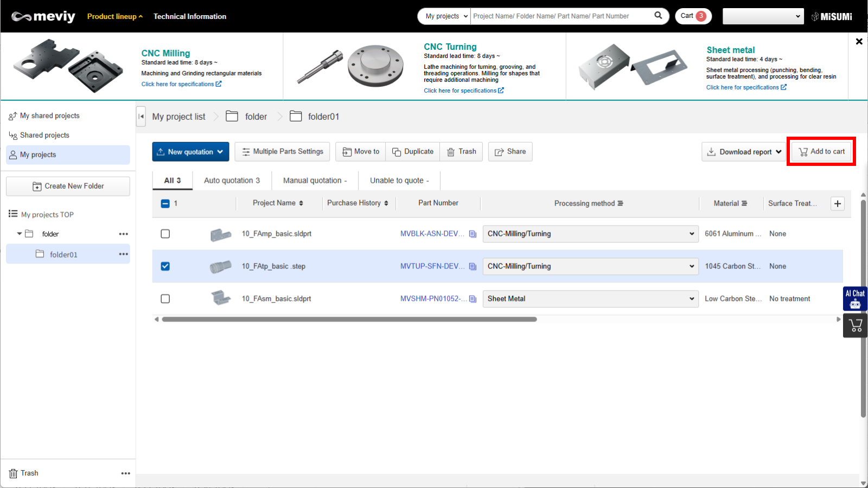Click the search magnifier icon
Screen dimensions: 868x488
click(x=658, y=16)
